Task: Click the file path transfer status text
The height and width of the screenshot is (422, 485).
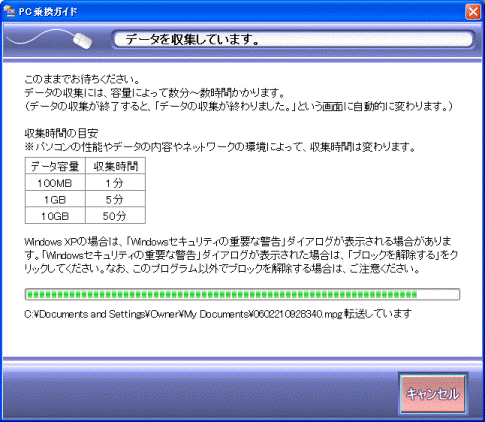Action: [x=218, y=314]
